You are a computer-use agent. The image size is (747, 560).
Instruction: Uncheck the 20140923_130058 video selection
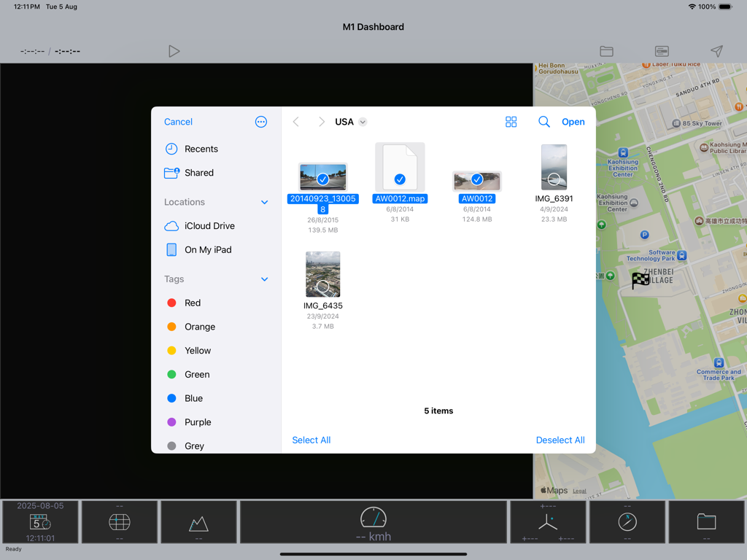pyautogui.click(x=322, y=177)
